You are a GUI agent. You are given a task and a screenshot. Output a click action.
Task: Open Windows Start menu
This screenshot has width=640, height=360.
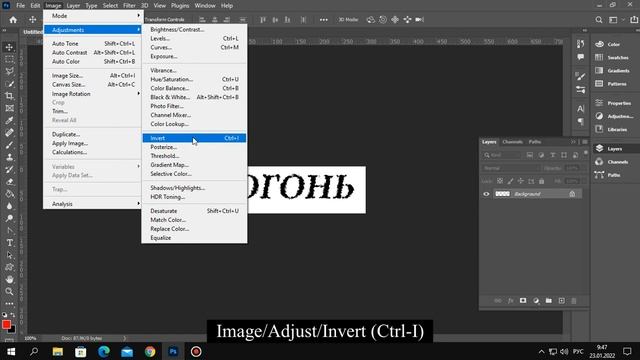coord(11,351)
